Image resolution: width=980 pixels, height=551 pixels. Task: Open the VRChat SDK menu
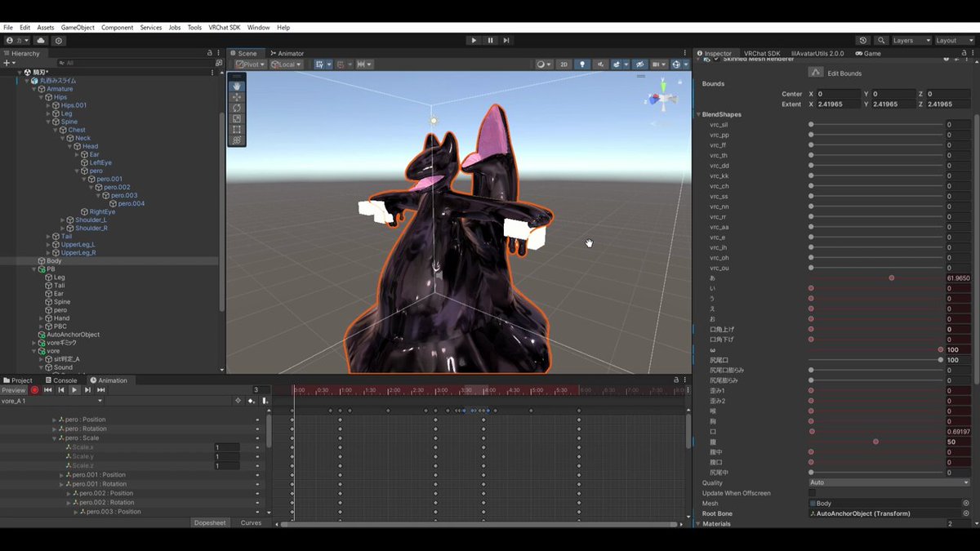coord(225,28)
